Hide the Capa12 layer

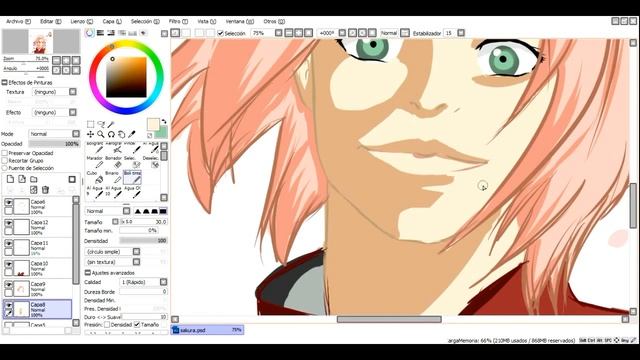8,223
